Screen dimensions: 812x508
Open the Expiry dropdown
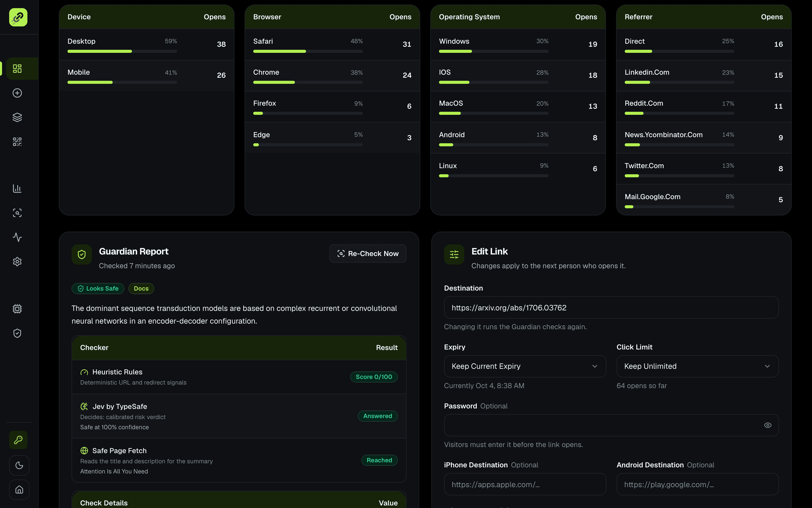(525, 366)
